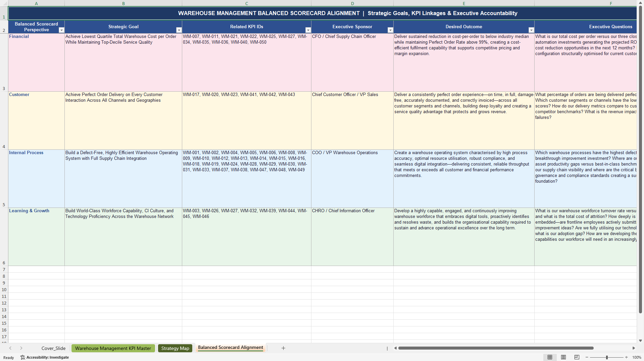Select the CHRO / Chief Information Officer cell
The height and width of the screenshot is (361, 644).
click(x=352, y=237)
